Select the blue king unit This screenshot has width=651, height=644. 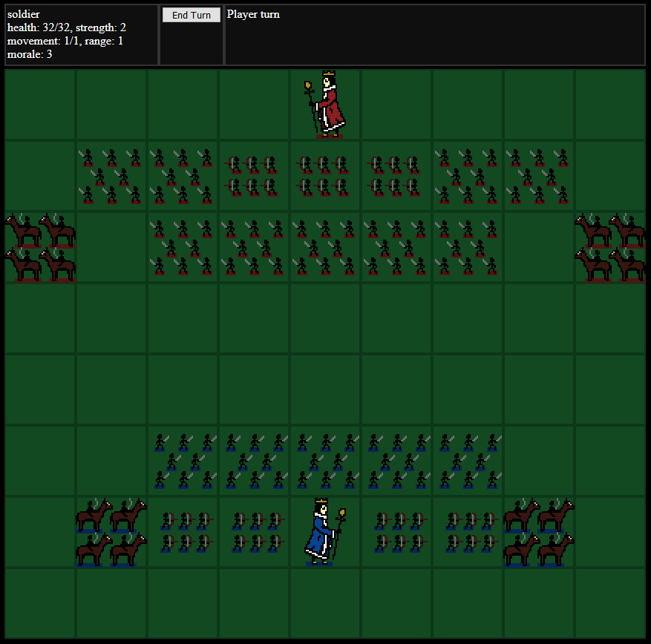click(x=325, y=532)
